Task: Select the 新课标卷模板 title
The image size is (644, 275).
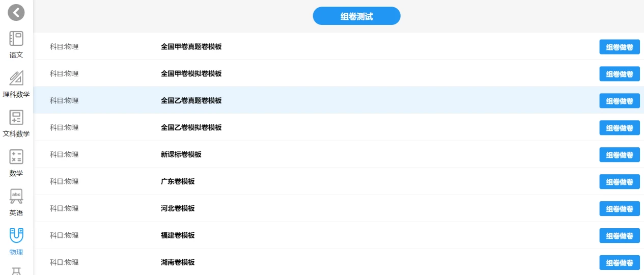Action: [181, 154]
